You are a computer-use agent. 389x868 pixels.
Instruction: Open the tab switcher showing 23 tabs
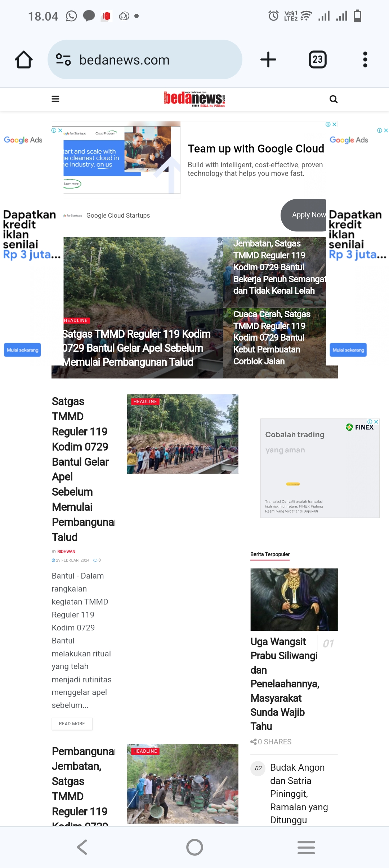[x=318, y=60]
